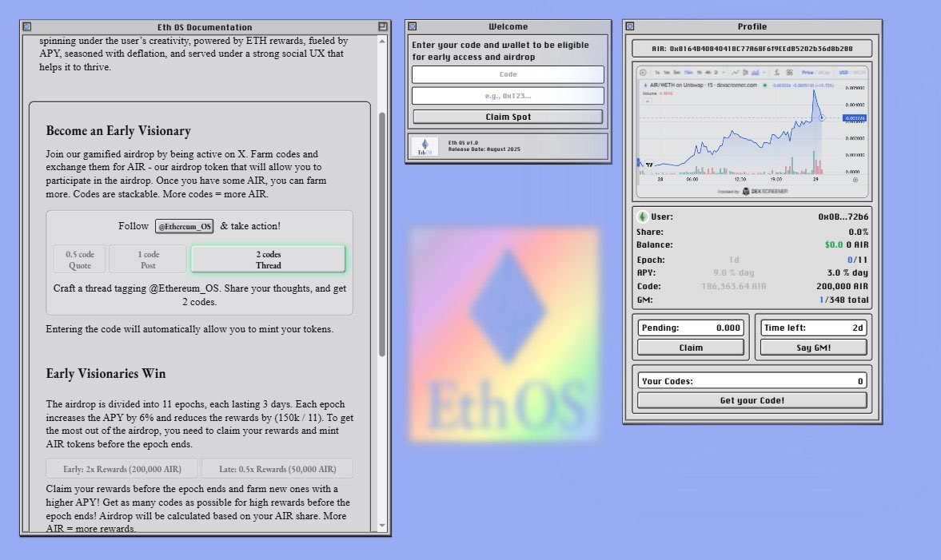941x560 pixels.
Task: Select the D chart timeframe
Action: coord(716,73)
